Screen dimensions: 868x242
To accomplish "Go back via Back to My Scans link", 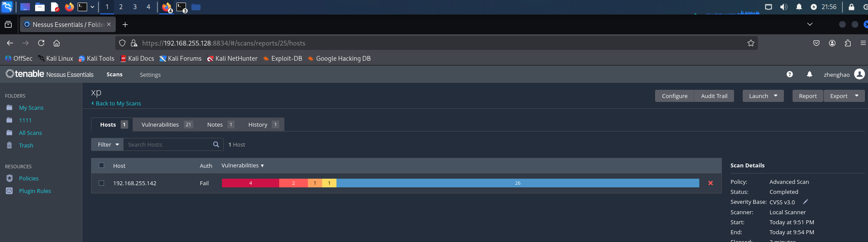I will coord(116,103).
